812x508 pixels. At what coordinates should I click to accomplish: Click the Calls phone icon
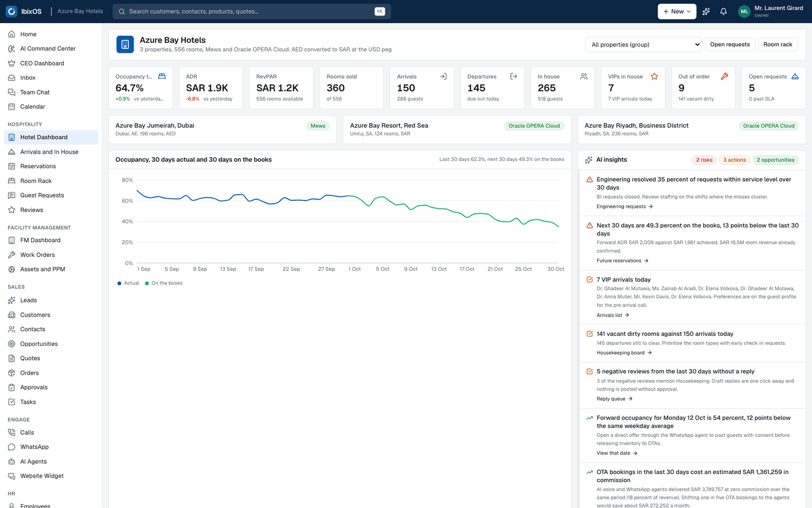pos(12,432)
